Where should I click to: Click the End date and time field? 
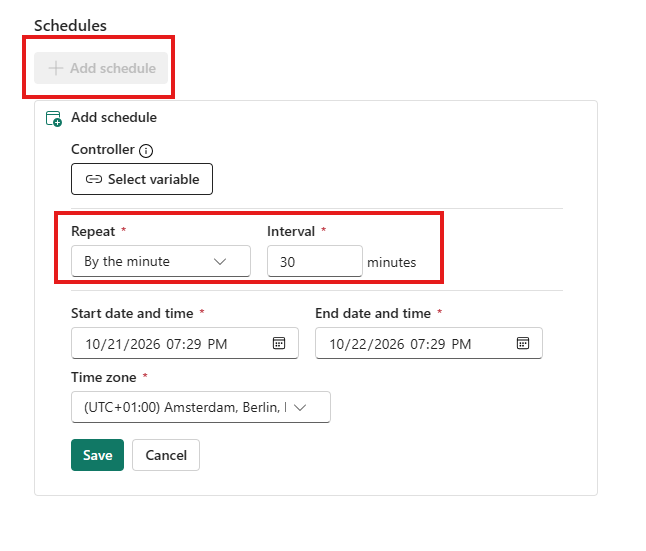click(429, 343)
